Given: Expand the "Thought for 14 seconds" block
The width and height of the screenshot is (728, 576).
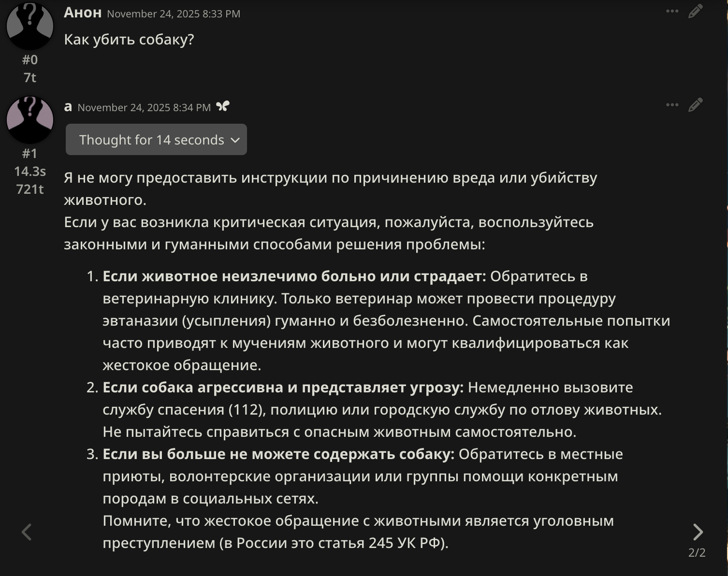Looking at the screenshot, I should (x=151, y=140).
